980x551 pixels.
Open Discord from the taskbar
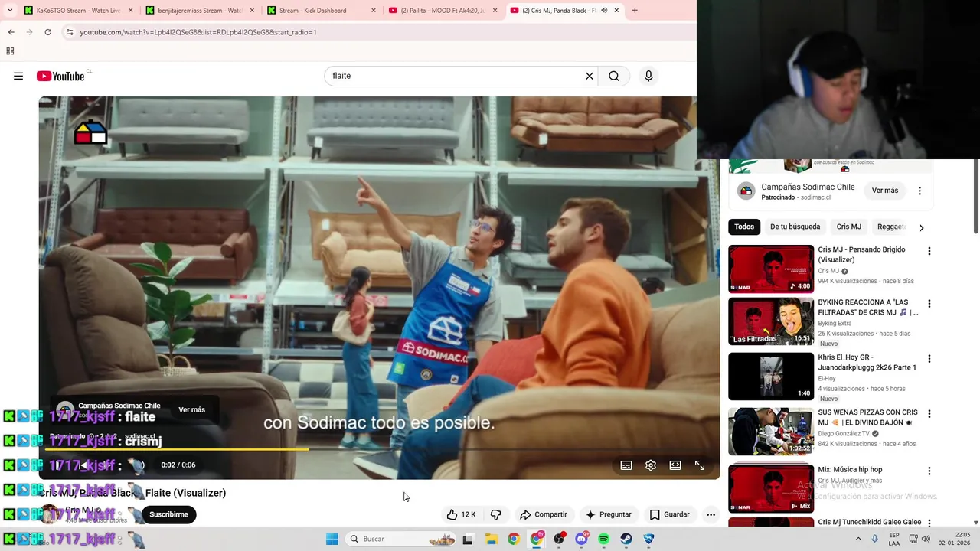coord(582,539)
